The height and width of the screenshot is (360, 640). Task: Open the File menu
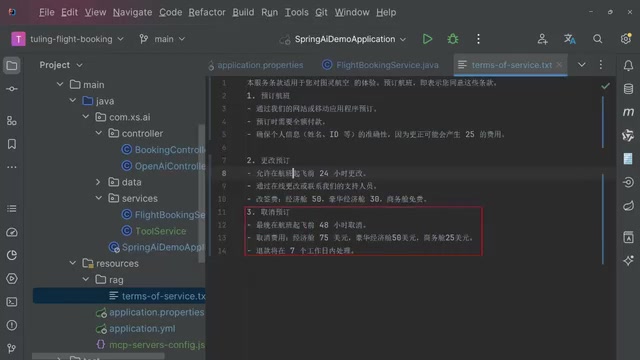[x=47, y=13]
